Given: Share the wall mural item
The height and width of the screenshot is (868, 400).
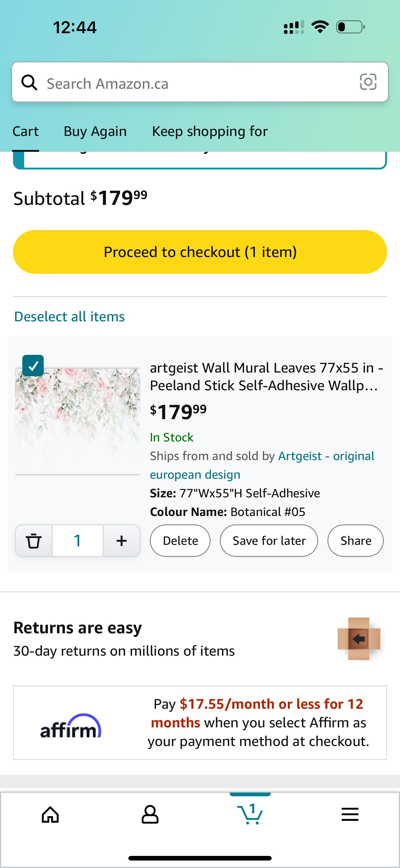Looking at the screenshot, I should [x=356, y=541].
